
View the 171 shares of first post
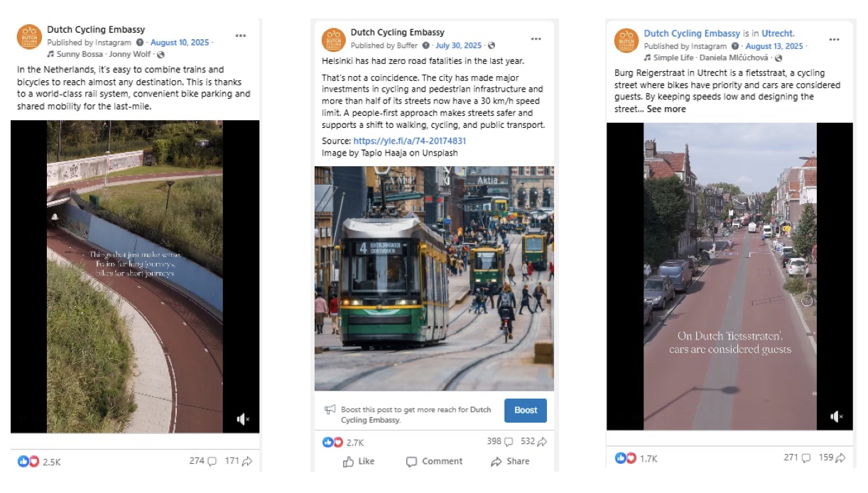(x=238, y=461)
